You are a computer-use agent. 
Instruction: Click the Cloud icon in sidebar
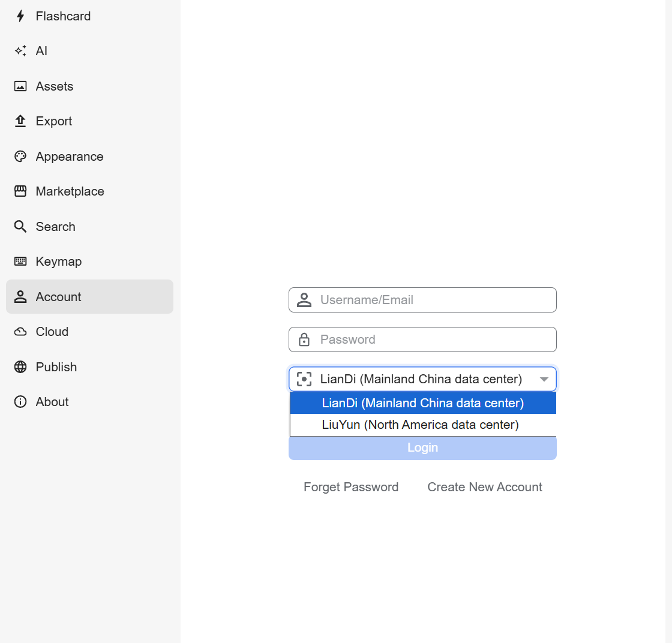[x=20, y=332]
